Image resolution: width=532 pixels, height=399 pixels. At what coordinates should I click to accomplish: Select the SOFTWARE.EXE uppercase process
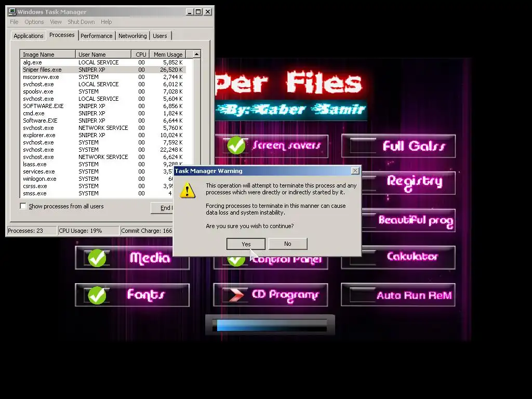[x=103, y=106]
